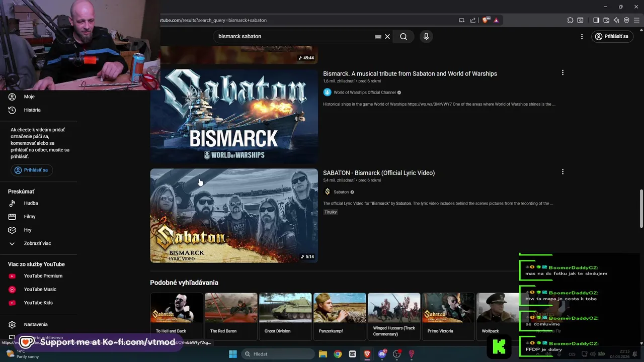Image resolution: width=644 pixels, height=362 pixels.
Task: Install app icon in address bar
Action: coord(461,20)
